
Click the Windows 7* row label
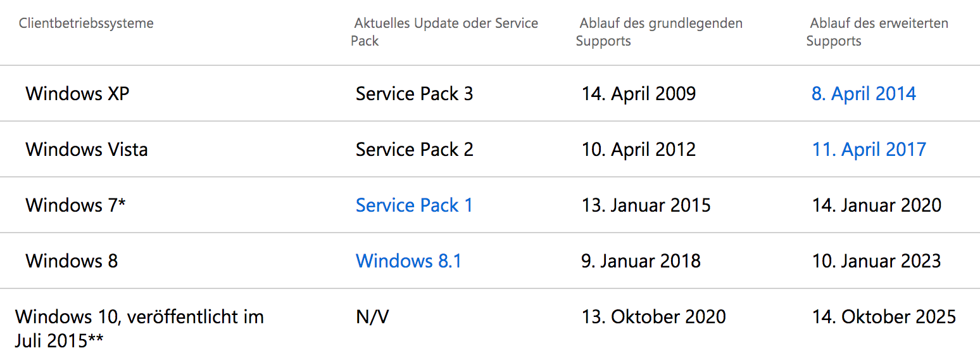75,205
